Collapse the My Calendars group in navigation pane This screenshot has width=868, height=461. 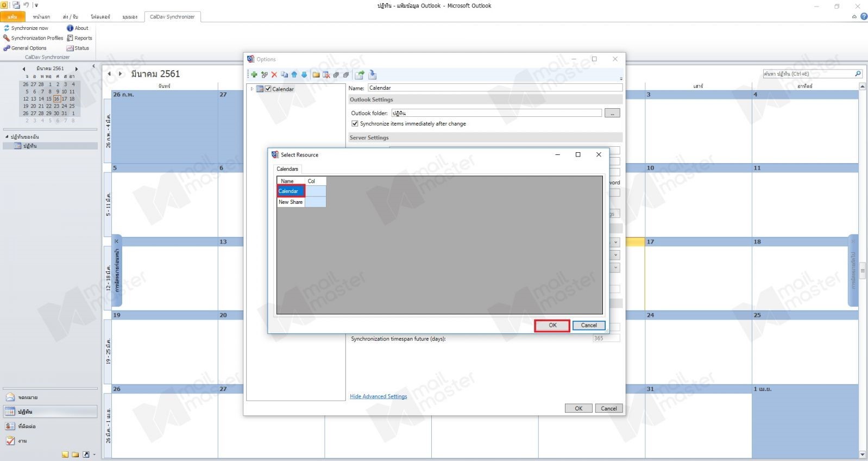click(x=7, y=136)
